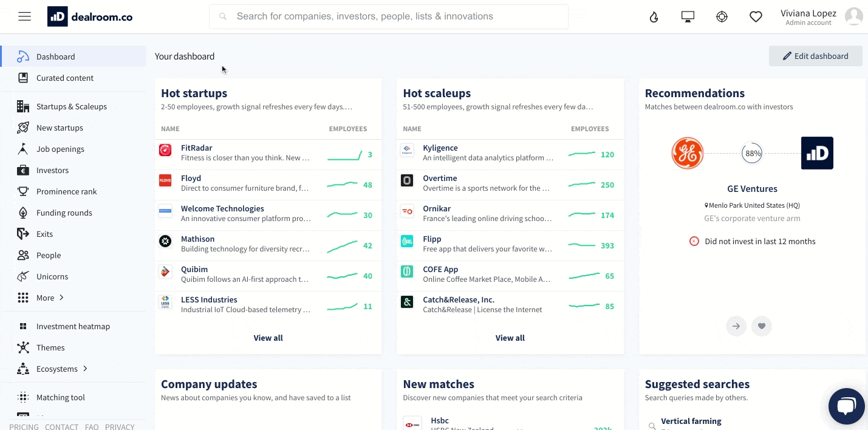Open the FAQ footer link
Viewport: 868px width, 430px height.
click(x=92, y=426)
